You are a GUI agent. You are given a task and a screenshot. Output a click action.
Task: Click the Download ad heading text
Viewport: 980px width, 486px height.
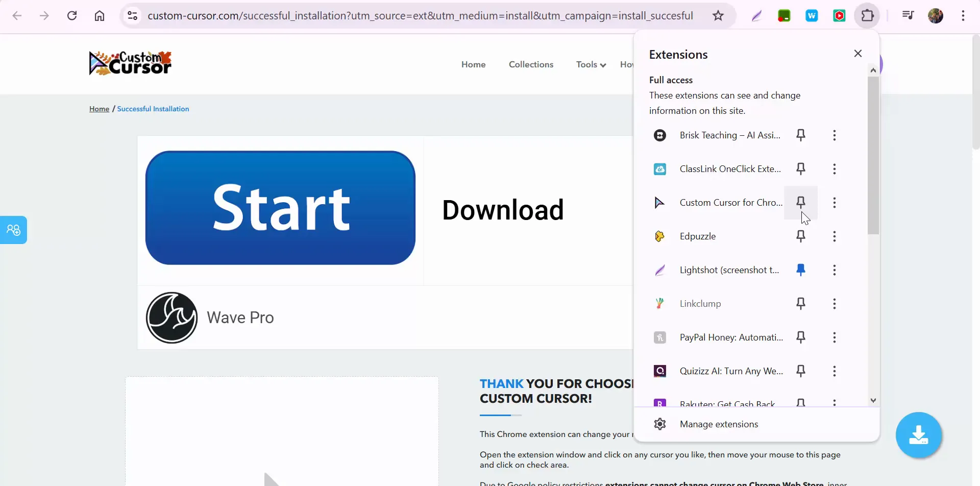point(503,210)
